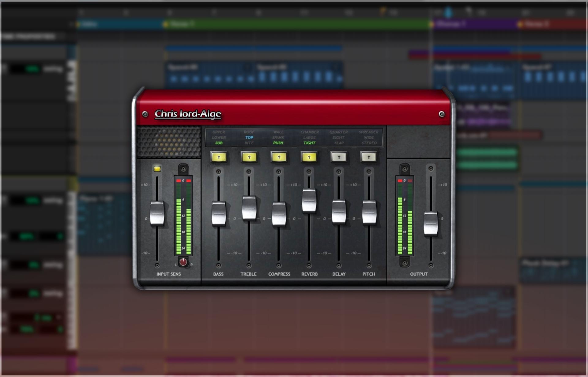Select ROOF treble mode label
The image size is (588, 377).
tap(249, 132)
